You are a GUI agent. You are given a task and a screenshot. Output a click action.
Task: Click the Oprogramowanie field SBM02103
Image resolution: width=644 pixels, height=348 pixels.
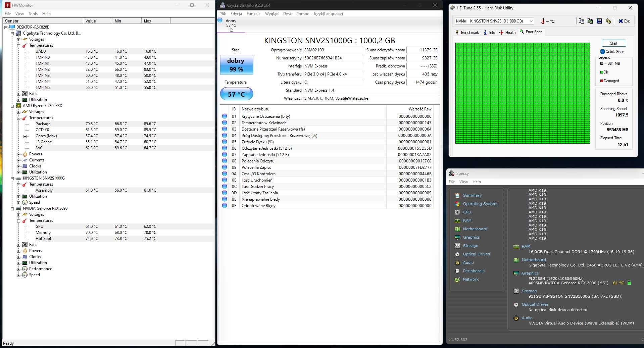coord(333,50)
